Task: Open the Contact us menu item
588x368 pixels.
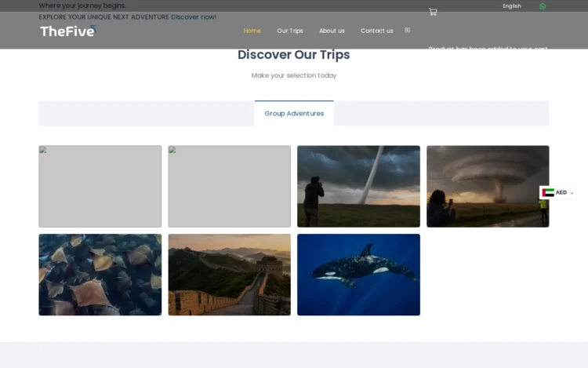Action: (x=377, y=31)
